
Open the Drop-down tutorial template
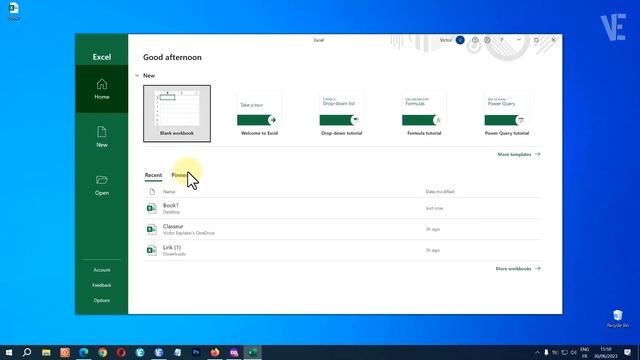click(342, 113)
